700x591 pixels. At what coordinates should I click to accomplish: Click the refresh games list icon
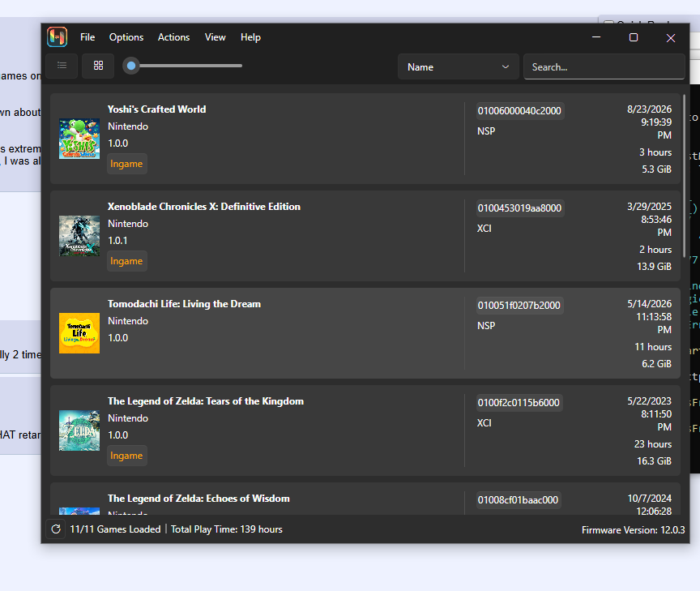point(56,529)
